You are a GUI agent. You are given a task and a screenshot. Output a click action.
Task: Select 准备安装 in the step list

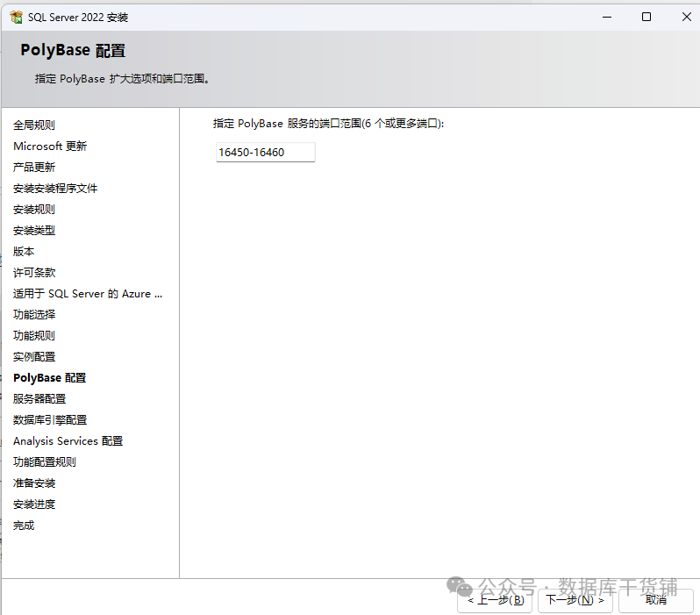click(x=34, y=483)
